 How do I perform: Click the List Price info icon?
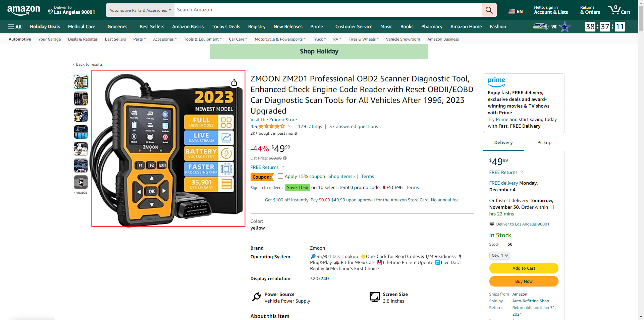point(285,158)
